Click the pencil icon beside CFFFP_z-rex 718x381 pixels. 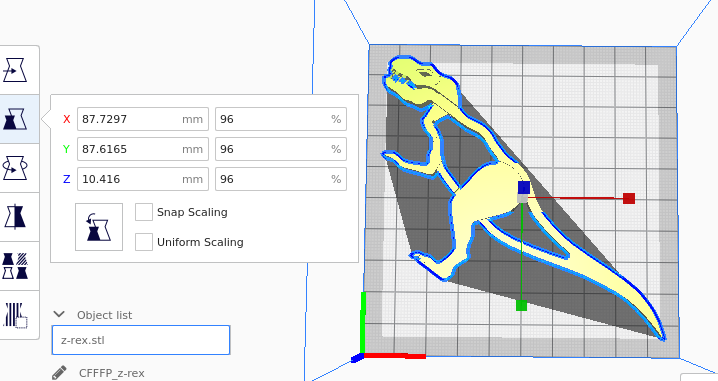(59, 373)
